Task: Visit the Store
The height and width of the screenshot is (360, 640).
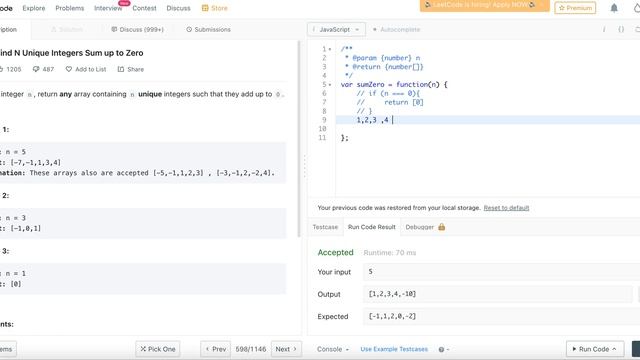Action: pos(215,8)
